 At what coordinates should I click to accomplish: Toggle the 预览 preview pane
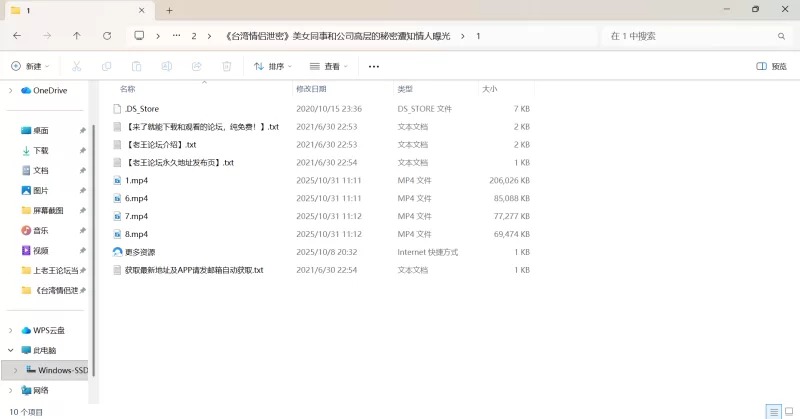(771, 67)
